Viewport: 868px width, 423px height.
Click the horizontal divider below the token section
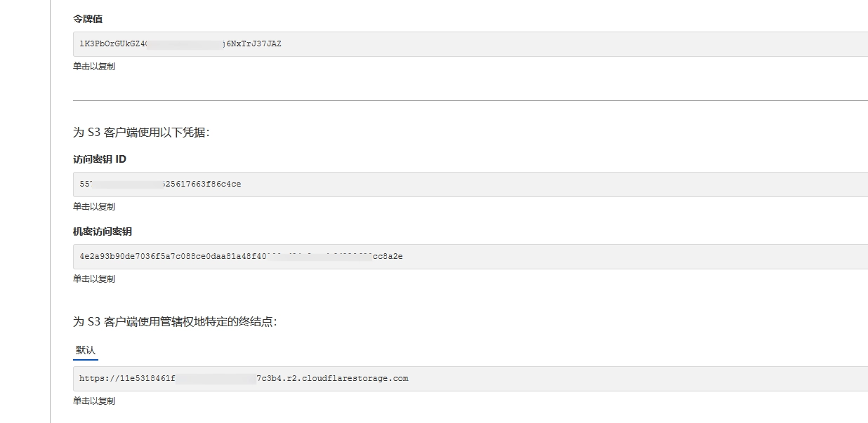pos(469,100)
